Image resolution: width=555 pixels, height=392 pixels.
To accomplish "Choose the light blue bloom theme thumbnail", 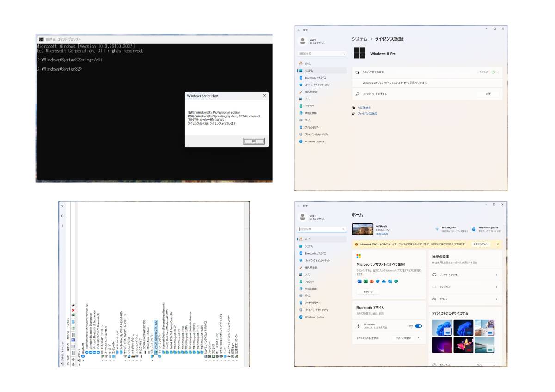I will coord(442,328).
